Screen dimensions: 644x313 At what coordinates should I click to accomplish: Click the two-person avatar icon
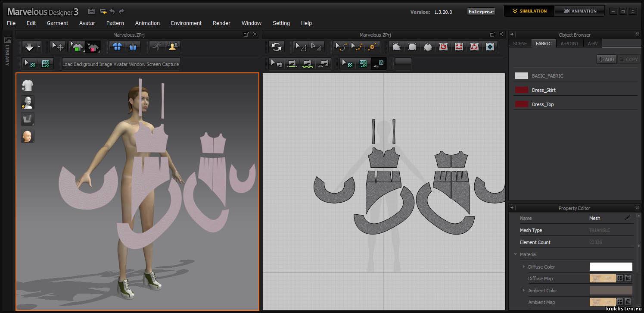(x=173, y=47)
